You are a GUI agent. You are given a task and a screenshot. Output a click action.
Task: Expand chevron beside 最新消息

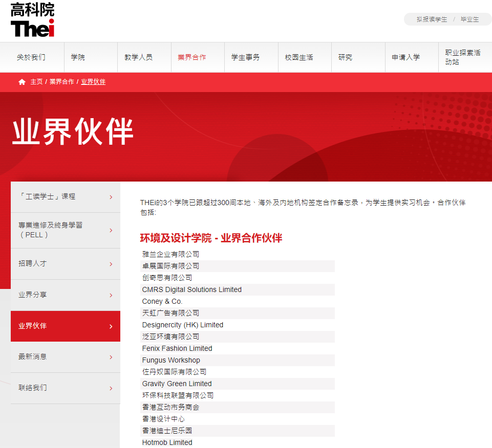[x=111, y=357]
